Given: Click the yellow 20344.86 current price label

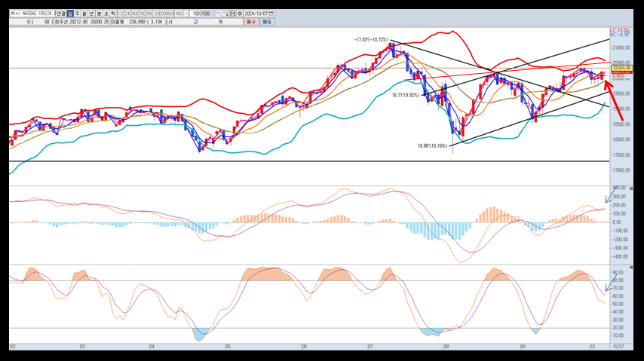Looking at the screenshot, I should (621, 68).
